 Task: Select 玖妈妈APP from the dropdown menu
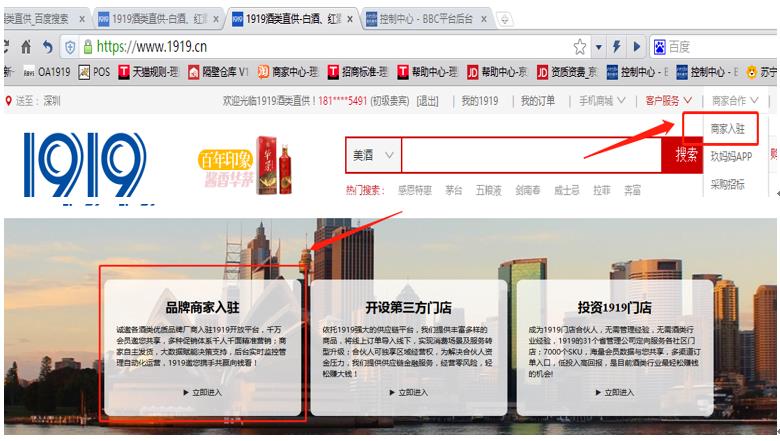(731, 157)
